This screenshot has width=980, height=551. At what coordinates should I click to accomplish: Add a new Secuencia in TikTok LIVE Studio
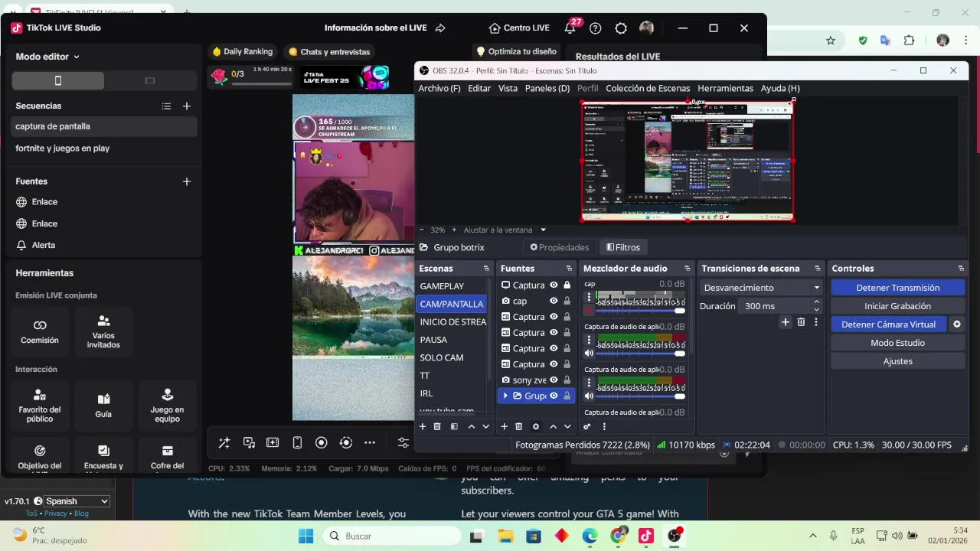[187, 106]
